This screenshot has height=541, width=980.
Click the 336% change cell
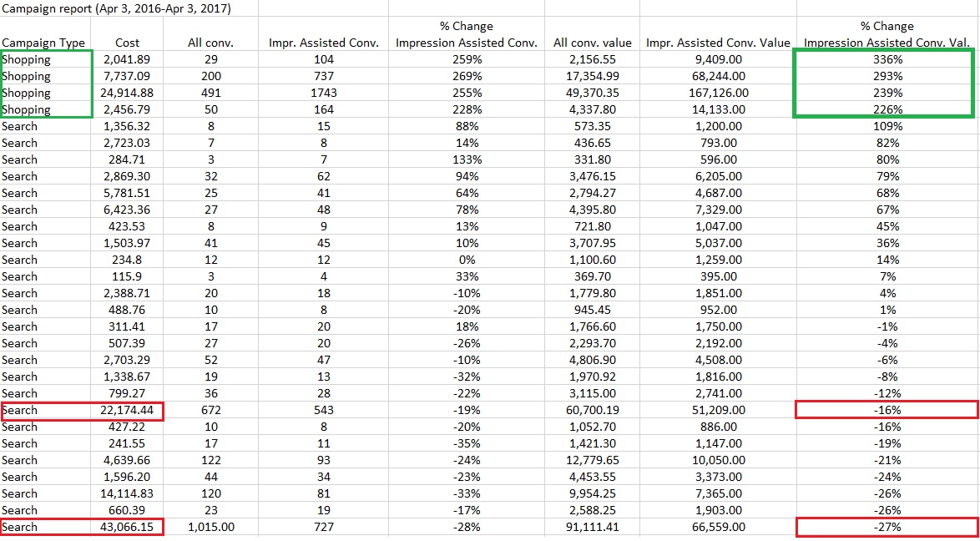[x=887, y=59]
